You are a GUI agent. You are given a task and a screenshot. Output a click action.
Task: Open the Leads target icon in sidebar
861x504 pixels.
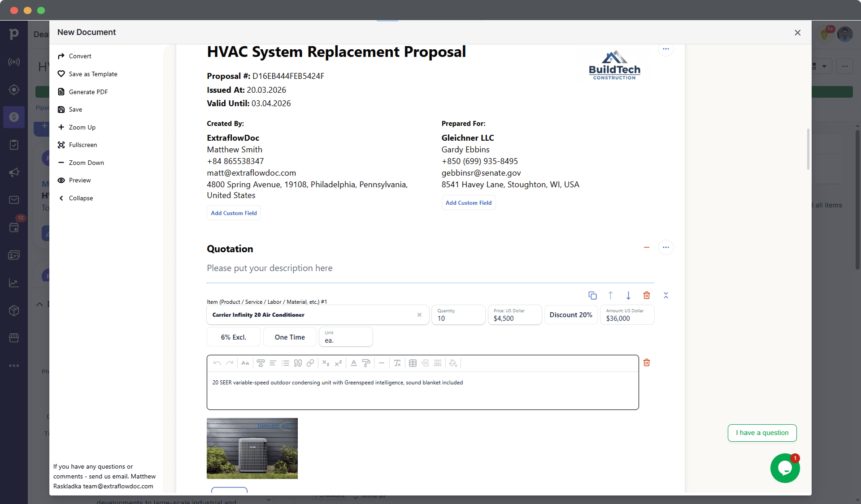tap(14, 90)
